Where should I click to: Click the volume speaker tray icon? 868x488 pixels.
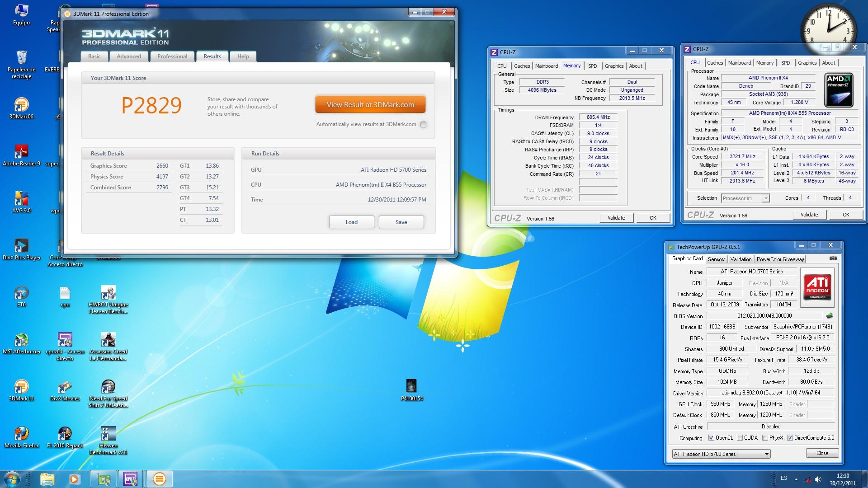pos(819,479)
